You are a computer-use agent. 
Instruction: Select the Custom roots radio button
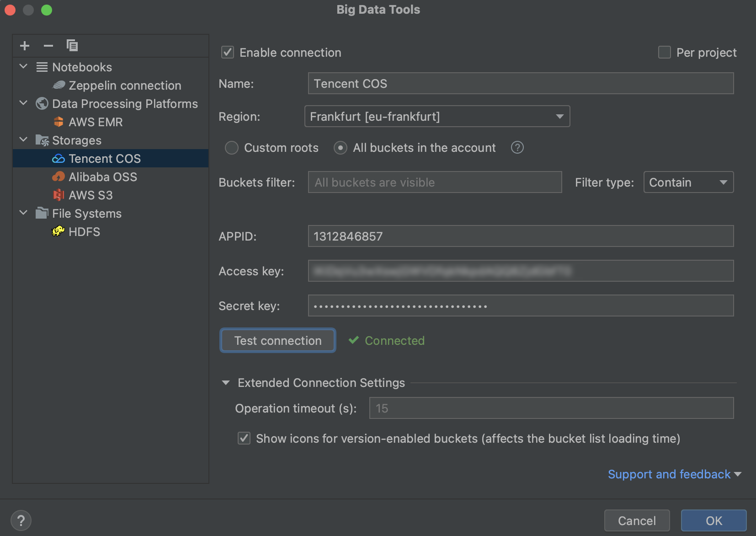232,147
